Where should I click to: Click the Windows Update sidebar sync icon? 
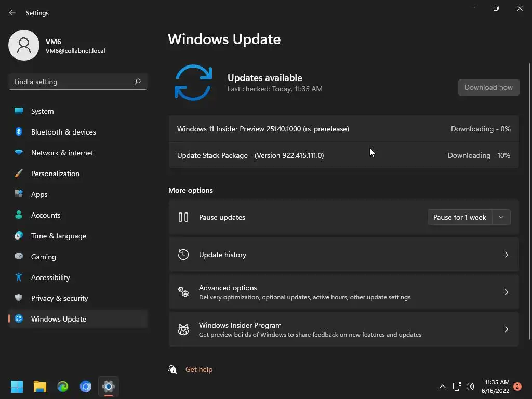pos(19,318)
